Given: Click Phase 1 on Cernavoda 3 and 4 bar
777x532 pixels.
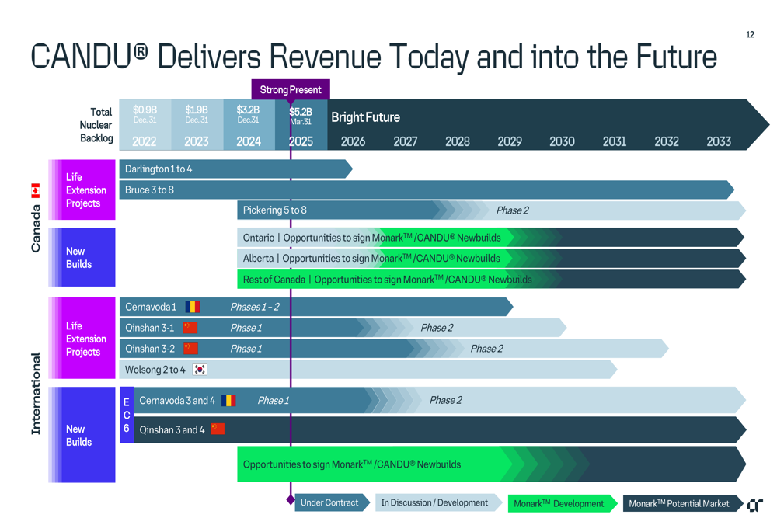Looking at the screenshot, I should pos(273,400).
